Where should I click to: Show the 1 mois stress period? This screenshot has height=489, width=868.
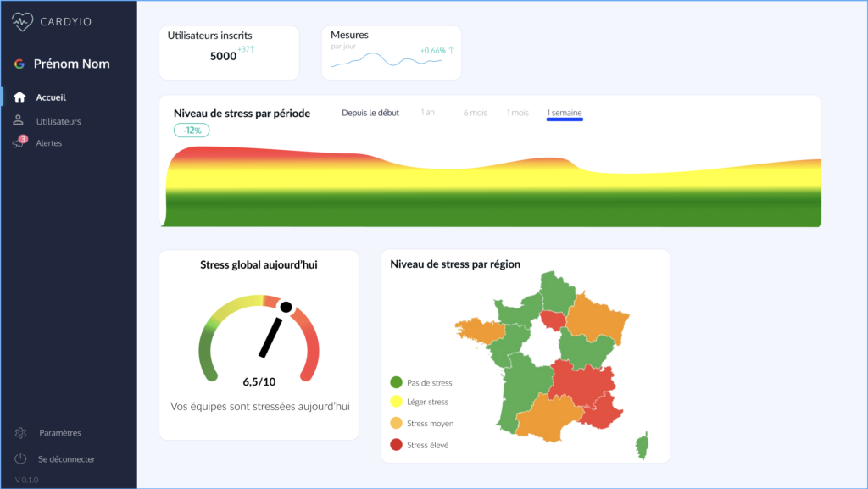pos(518,113)
